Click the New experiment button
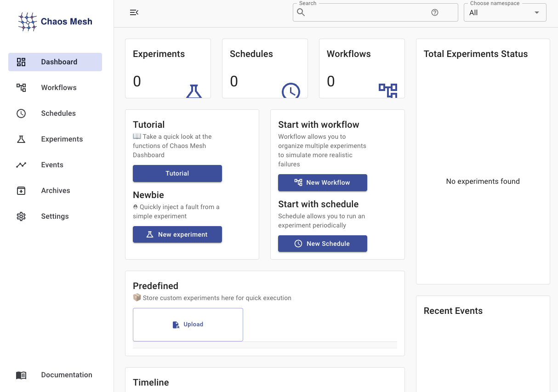 click(x=177, y=234)
